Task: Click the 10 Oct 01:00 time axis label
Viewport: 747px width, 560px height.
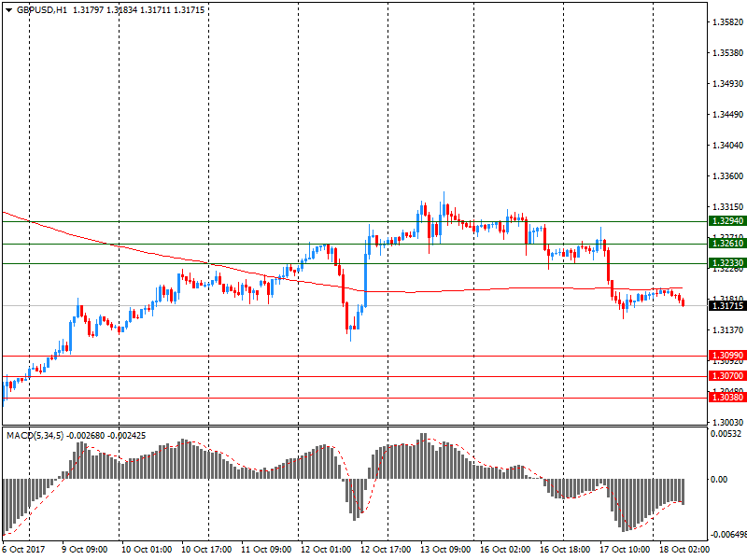Action: [x=147, y=550]
